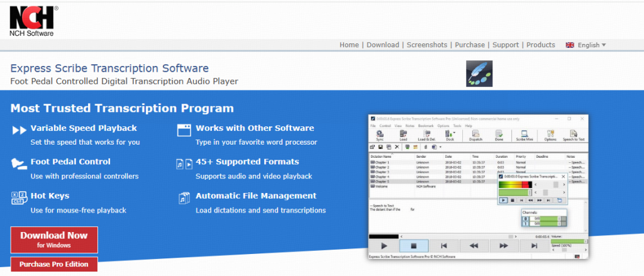This screenshot has width=644, height=276.
Task: Click the Hot Keys keyboard icon
Action: [19, 198]
